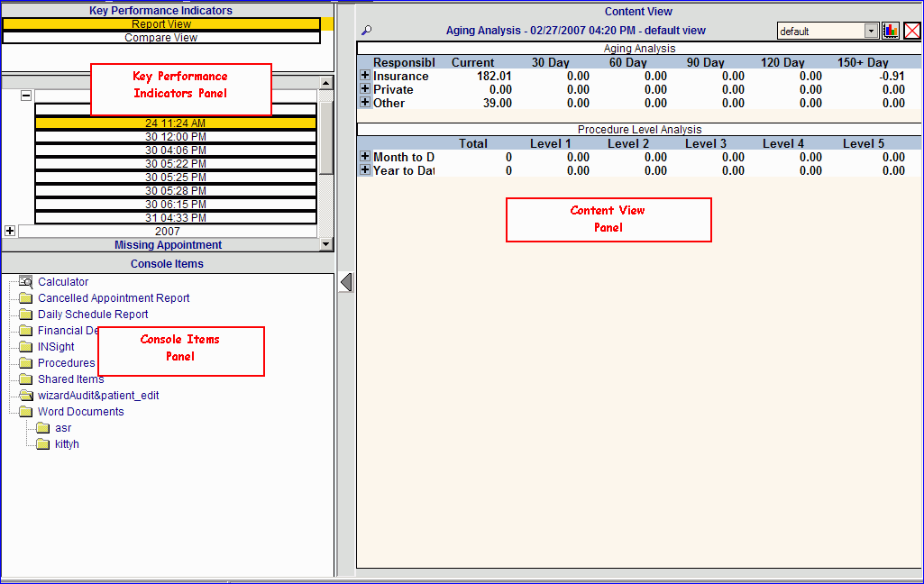Open the bar chart graph icon
Viewport: 924px width, 584px height.
click(891, 31)
